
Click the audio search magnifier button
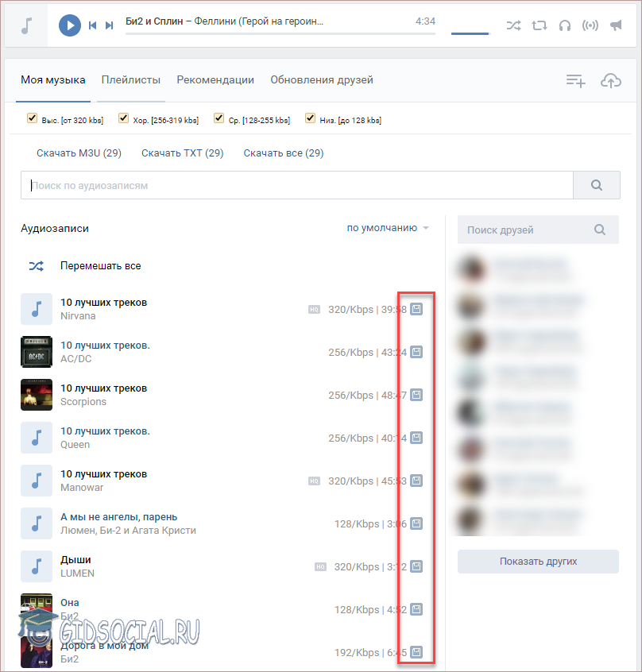click(x=597, y=185)
